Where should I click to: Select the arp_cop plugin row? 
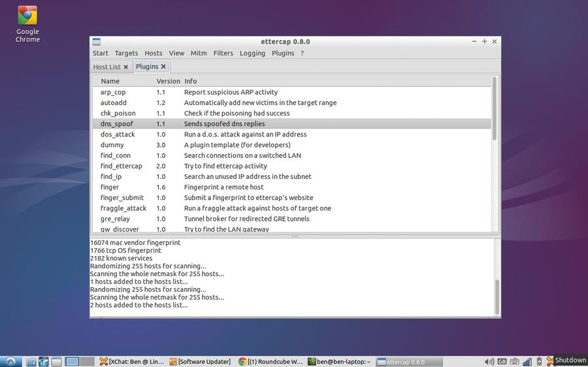tap(292, 92)
